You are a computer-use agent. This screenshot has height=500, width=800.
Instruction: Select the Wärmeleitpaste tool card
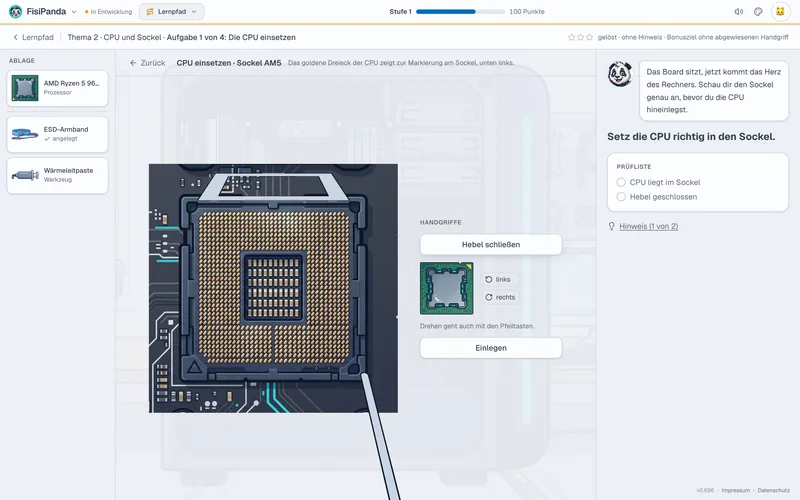tap(58, 176)
